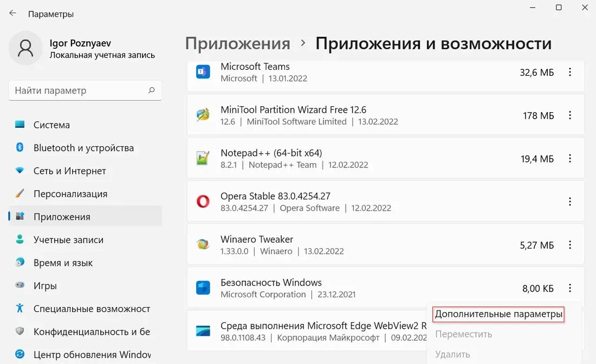Click the 32,6 МБ size value
The height and width of the screenshot is (364, 596).
click(x=537, y=72)
